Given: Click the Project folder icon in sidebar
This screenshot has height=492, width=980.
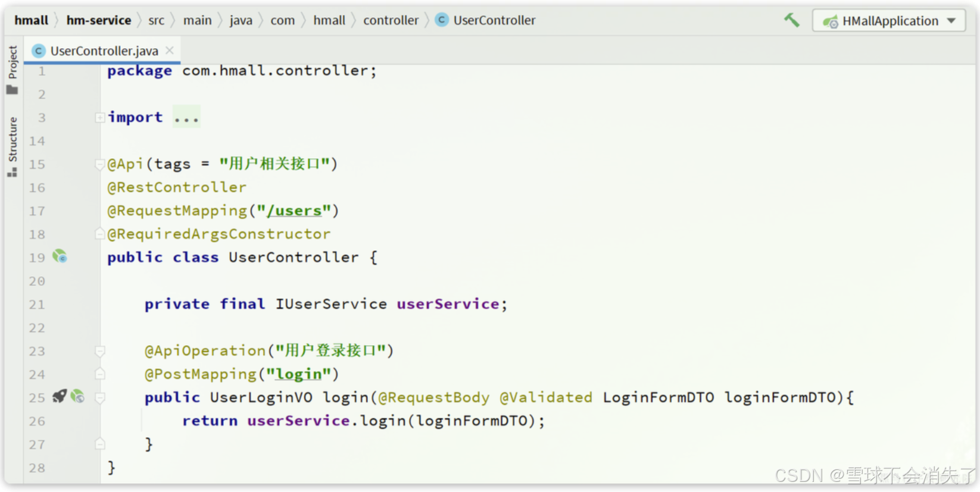Looking at the screenshot, I should 12,90.
